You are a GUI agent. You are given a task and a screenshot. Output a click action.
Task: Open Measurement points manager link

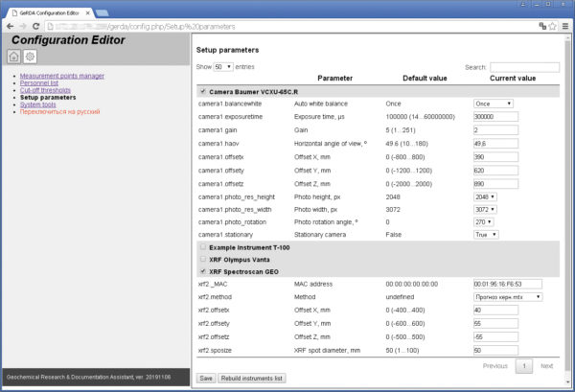(x=62, y=76)
